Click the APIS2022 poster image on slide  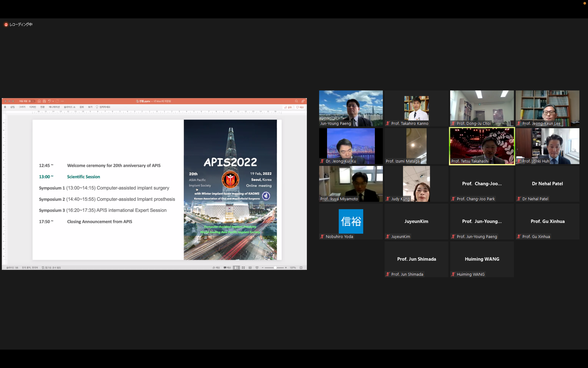pos(230,190)
